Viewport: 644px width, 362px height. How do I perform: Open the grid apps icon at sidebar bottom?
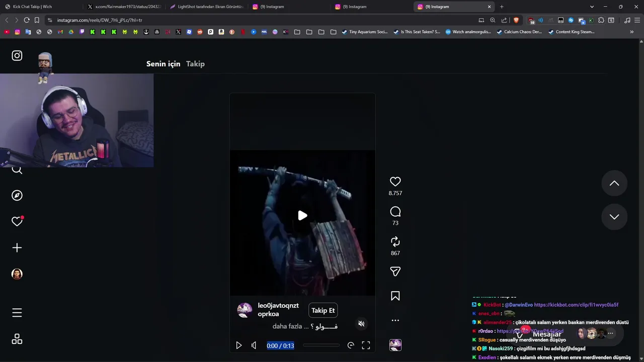(x=17, y=339)
